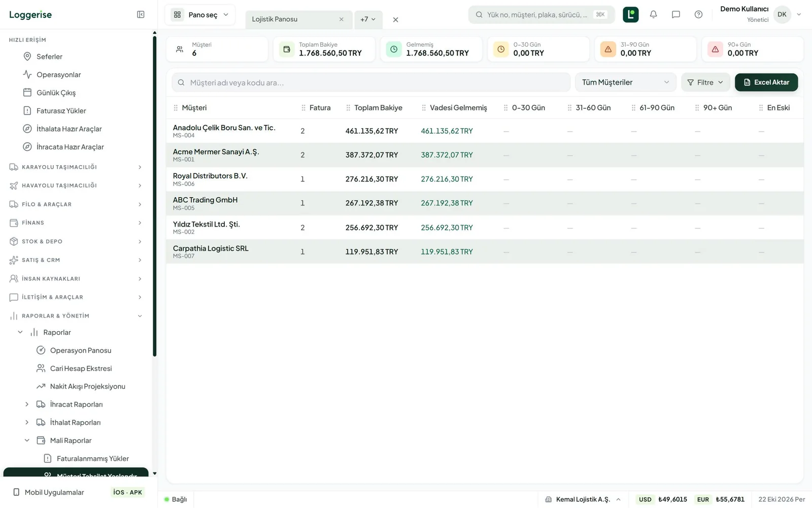Select Anadolu Çelik Boru San. row
812x508 pixels.
[x=485, y=131]
